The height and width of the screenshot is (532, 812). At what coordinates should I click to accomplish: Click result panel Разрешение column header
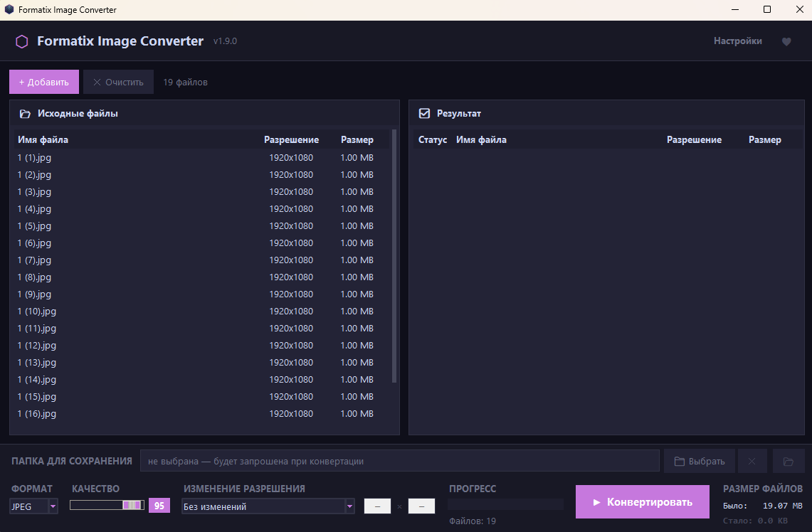(x=694, y=139)
